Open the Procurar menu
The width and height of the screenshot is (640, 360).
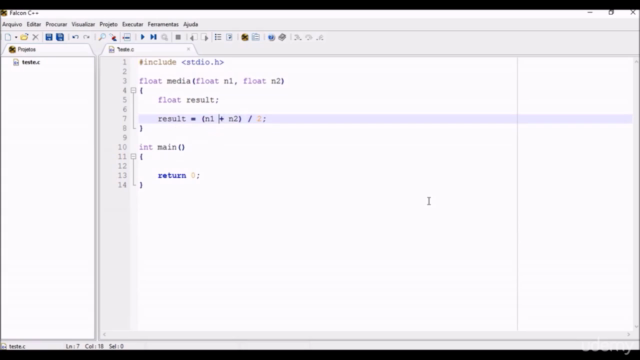pos(56,24)
